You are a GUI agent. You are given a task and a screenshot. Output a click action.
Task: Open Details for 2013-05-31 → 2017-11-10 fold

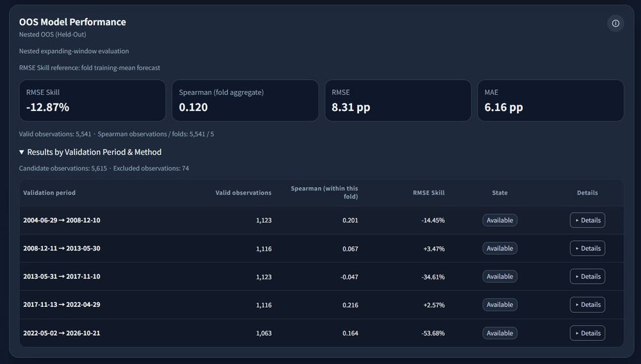(x=587, y=277)
